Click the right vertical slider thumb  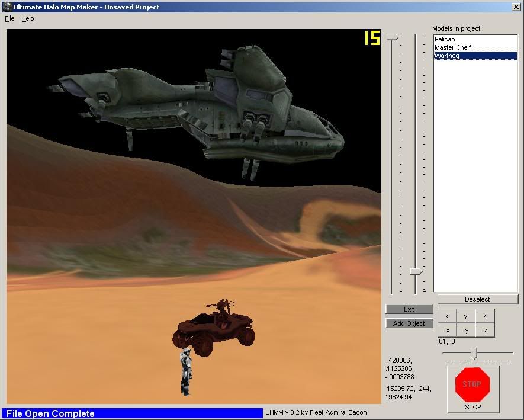pyautogui.click(x=416, y=272)
